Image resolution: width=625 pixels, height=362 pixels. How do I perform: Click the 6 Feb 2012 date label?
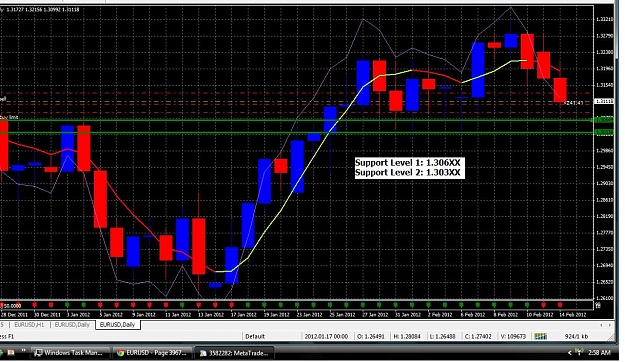[x=472, y=315]
